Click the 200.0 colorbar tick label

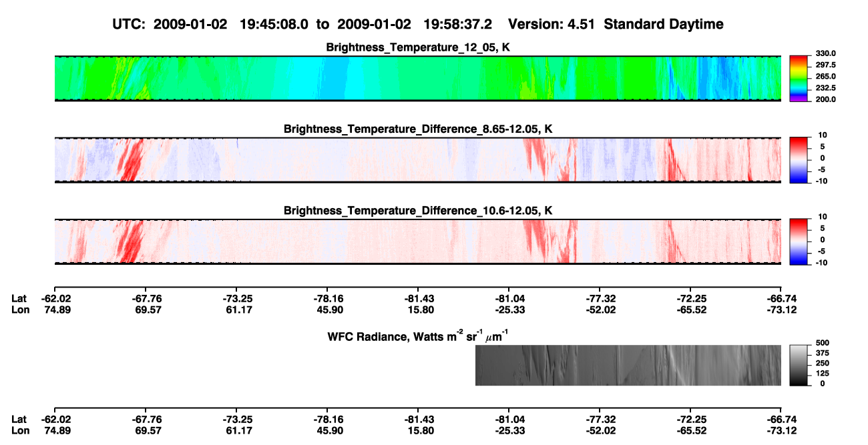pos(825,99)
